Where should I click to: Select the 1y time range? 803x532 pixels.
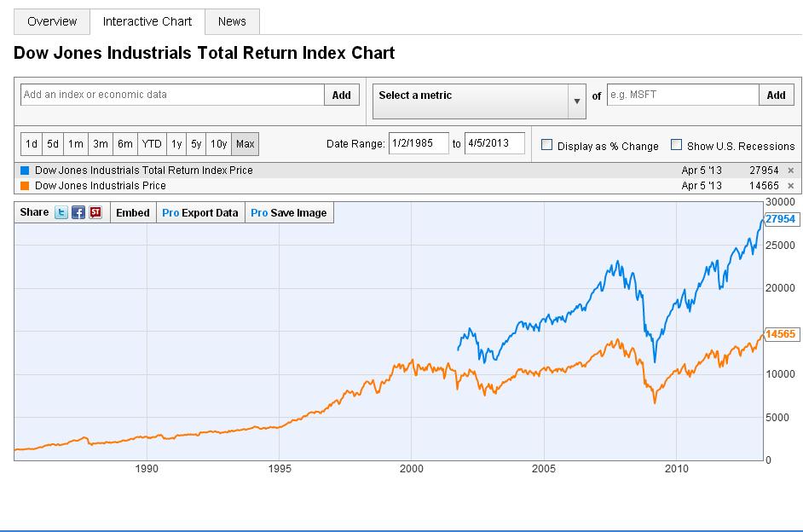[176, 144]
